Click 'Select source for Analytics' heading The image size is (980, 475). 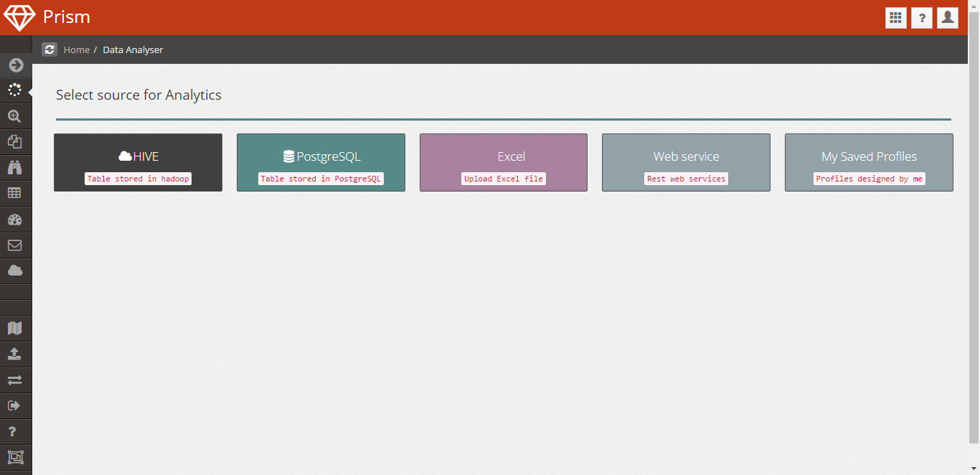pos(138,95)
